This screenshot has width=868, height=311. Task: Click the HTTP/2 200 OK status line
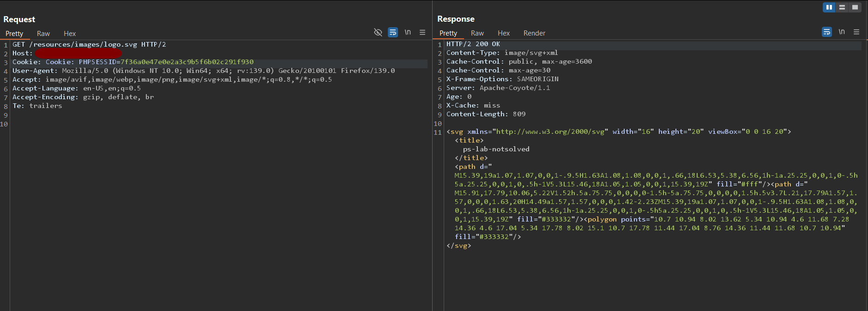(473, 44)
